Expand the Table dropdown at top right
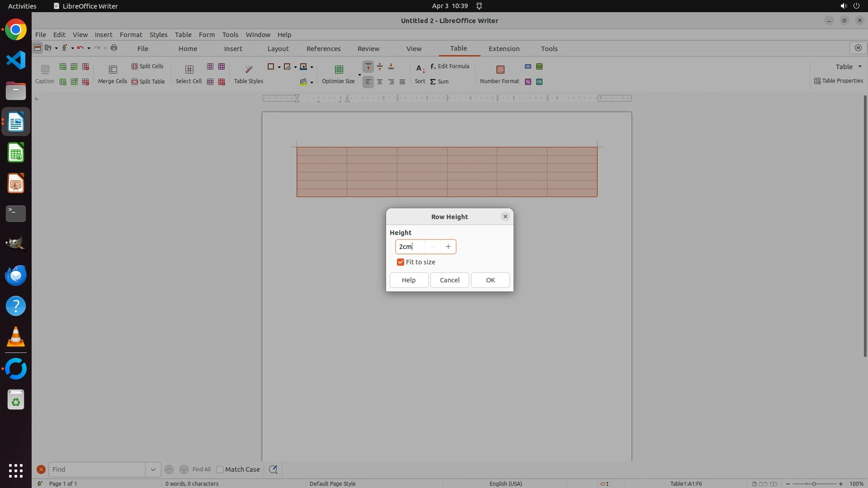This screenshot has width=868, height=488. pos(859,67)
